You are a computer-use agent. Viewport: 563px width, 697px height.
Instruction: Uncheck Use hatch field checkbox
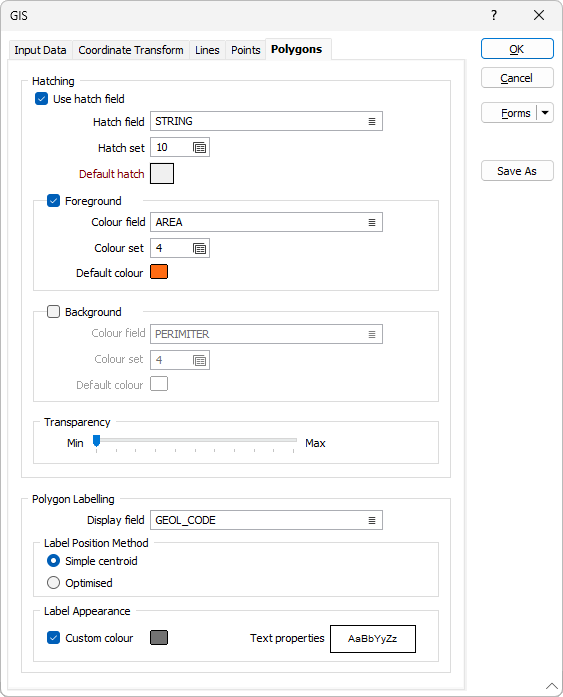click(x=41, y=99)
